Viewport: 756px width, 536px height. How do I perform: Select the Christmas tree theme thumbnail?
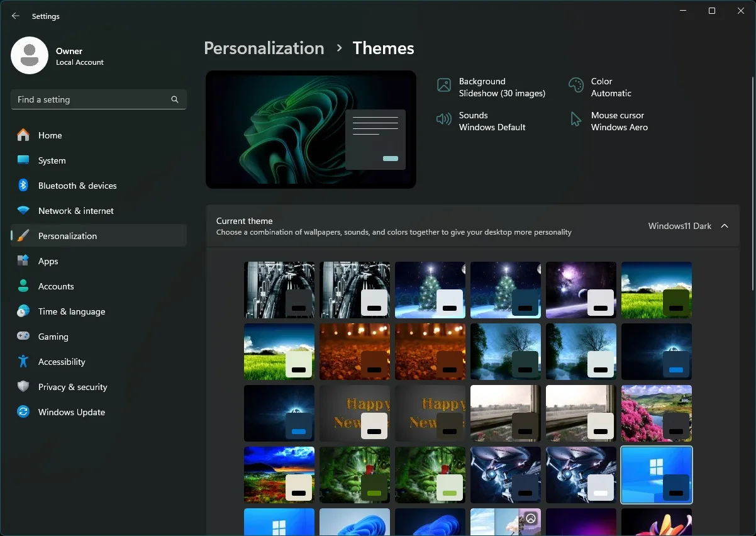(x=430, y=290)
